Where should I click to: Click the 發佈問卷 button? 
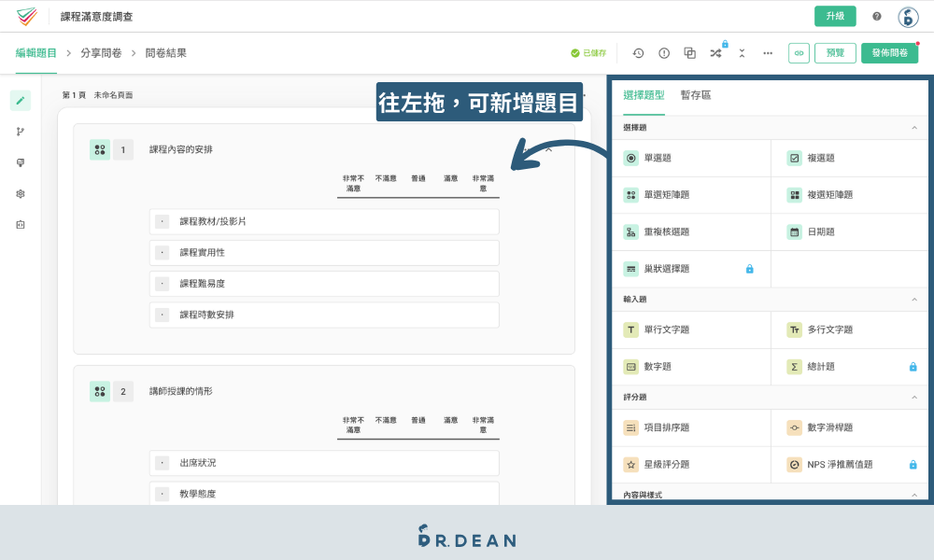[x=889, y=53]
